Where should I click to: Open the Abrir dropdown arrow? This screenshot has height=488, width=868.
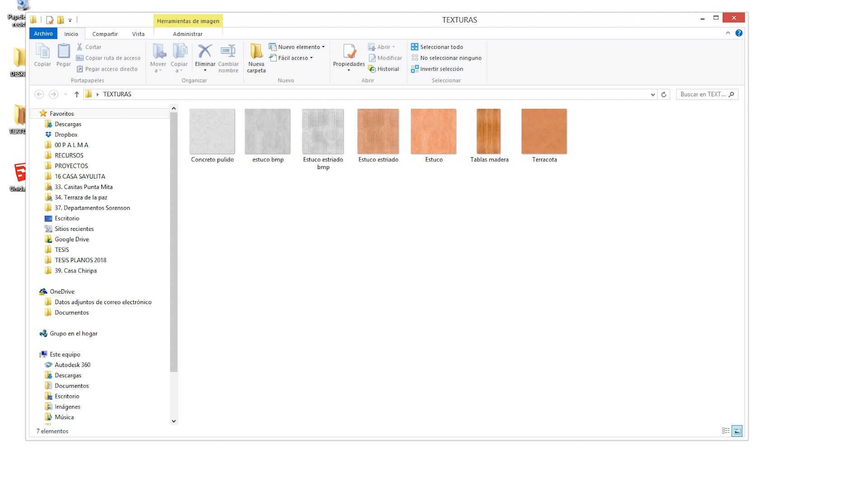(x=394, y=47)
